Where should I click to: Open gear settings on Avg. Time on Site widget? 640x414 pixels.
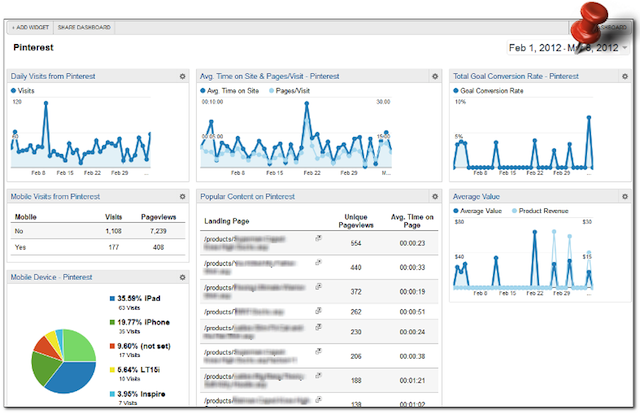[435, 76]
